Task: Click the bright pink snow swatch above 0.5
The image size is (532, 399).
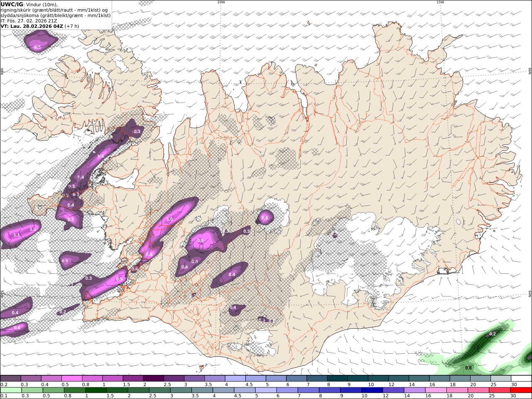Action: click(71, 378)
